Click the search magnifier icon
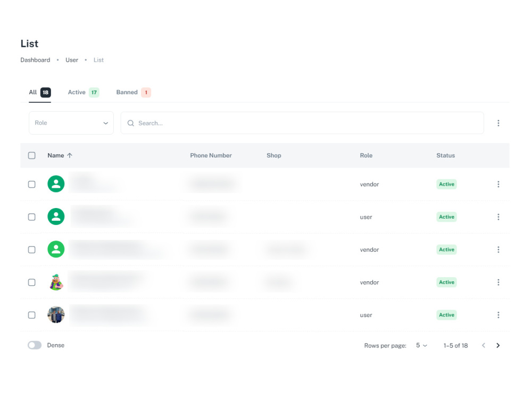 pos(131,123)
